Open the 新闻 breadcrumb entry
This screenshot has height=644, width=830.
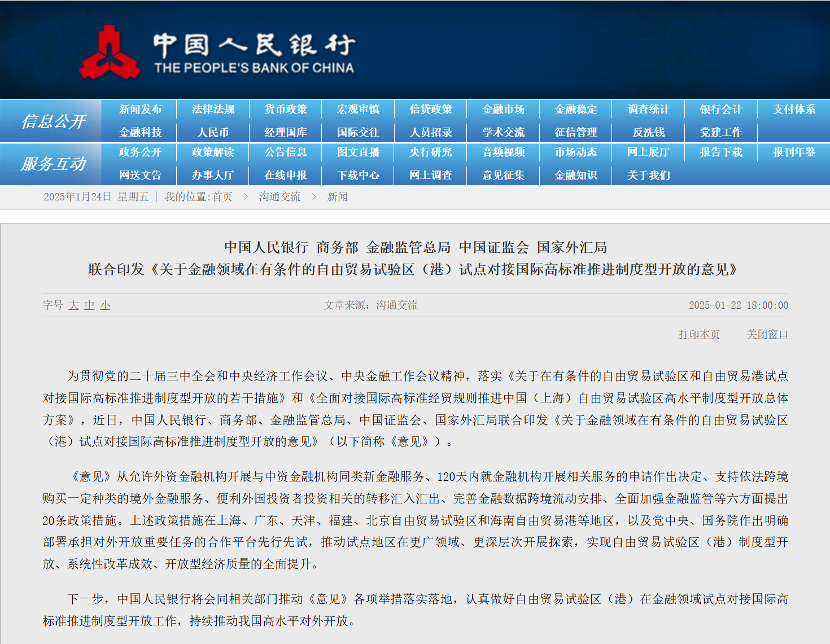[x=336, y=196]
